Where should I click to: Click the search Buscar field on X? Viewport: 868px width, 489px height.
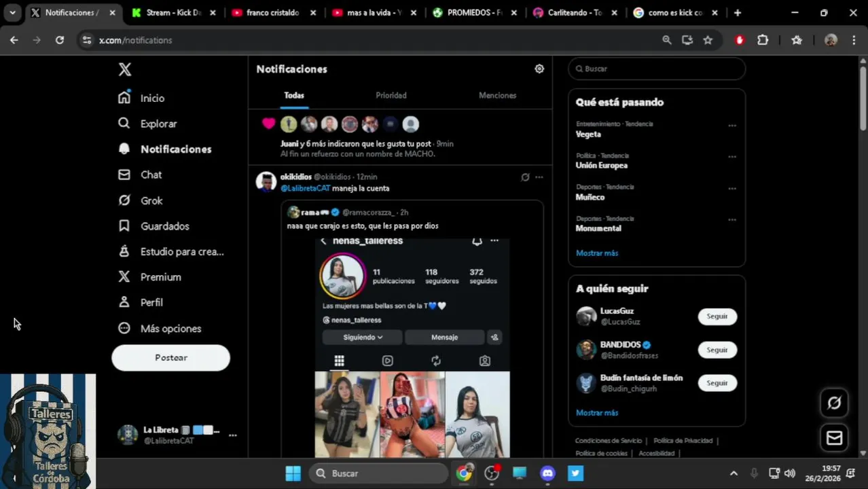[657, 69]
